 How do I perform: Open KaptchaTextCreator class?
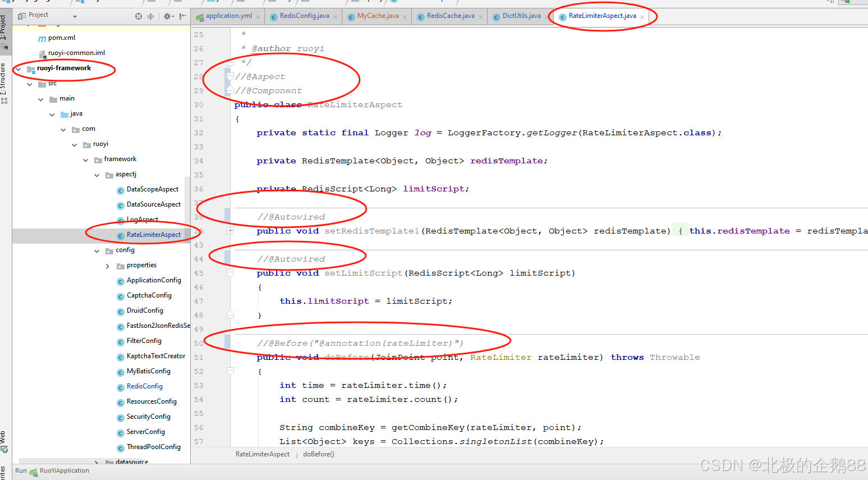pos(156,356)
